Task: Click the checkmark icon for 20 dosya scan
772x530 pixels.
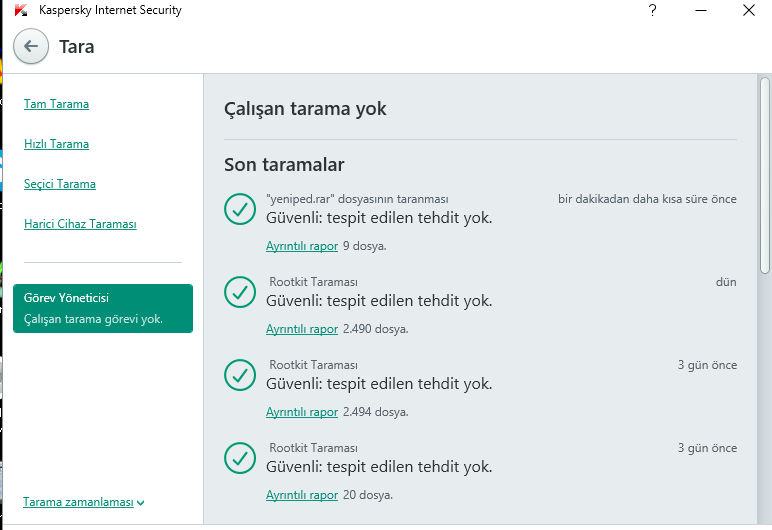Action: coord(240,458)
